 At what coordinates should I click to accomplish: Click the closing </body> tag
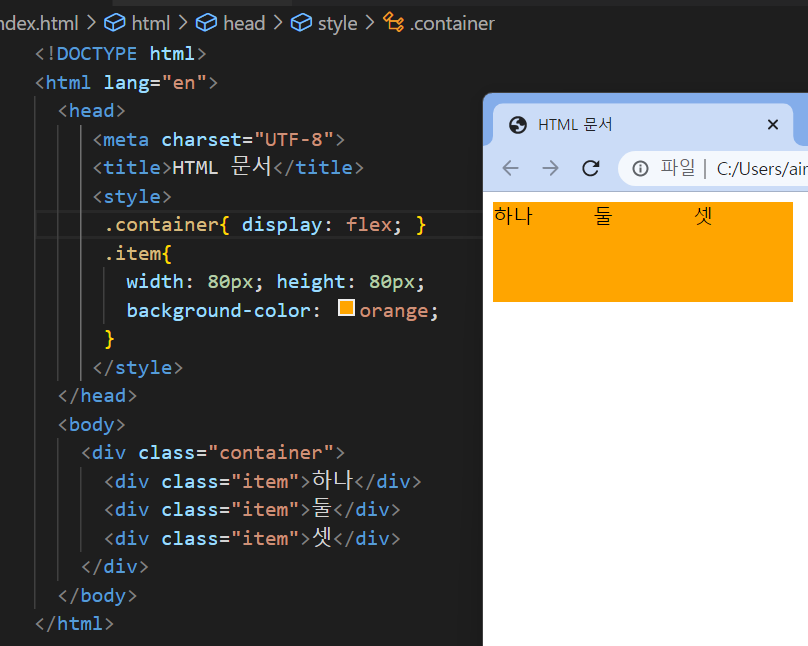coord(97,596)
